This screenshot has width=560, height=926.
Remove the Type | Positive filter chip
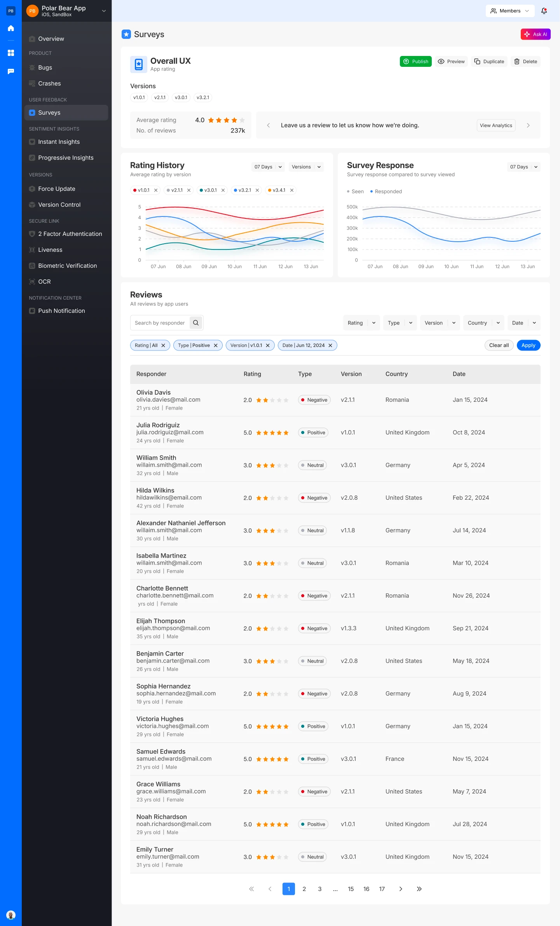(216, 345)
